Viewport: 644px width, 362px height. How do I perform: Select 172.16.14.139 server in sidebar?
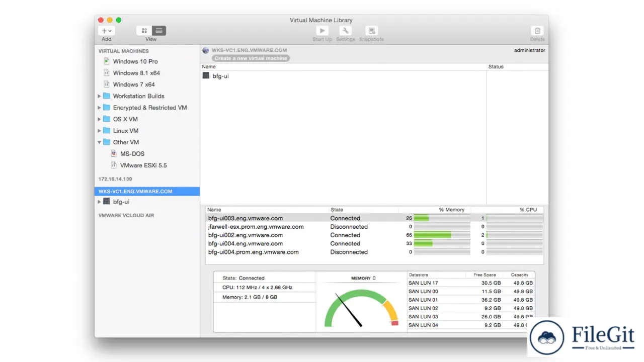pyautogui.click(x=115, y=179)
